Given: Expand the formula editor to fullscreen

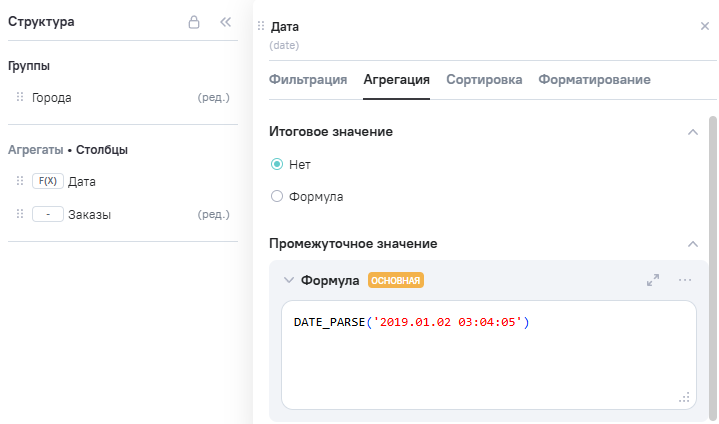Looking at the screenshot, I should (x=653, y=281).
